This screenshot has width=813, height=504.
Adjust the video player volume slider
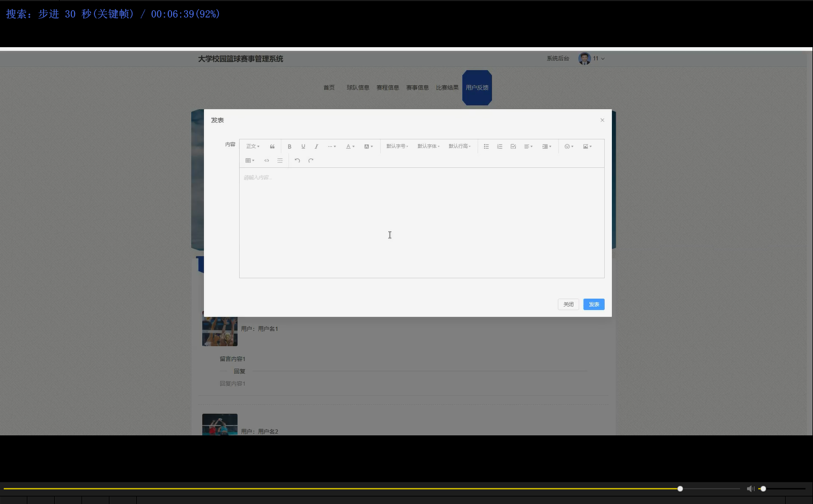782,488
